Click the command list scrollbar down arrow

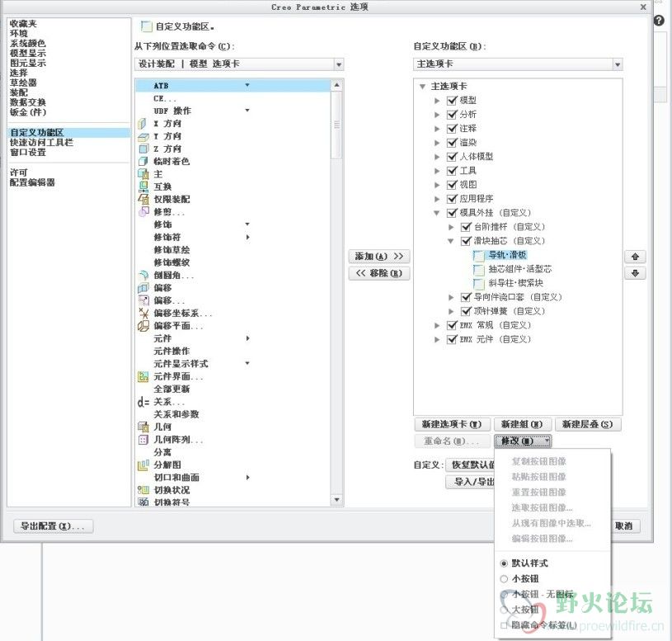[x=337, y=500]
